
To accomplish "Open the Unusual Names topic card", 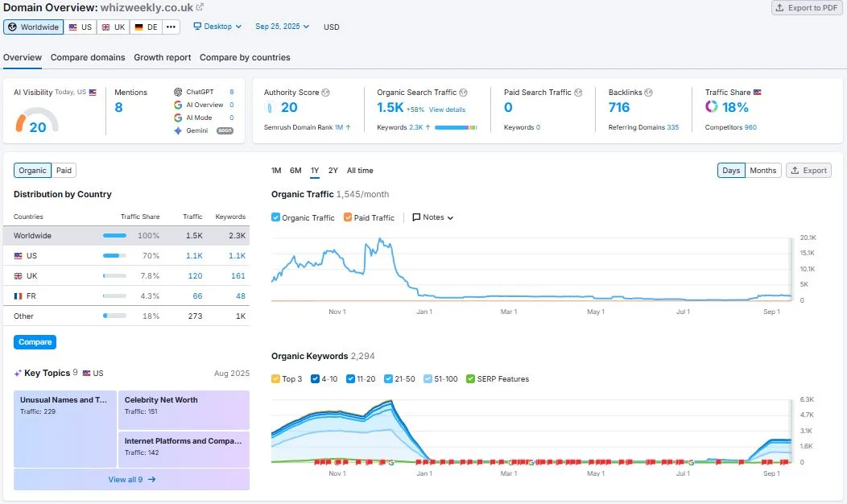I will click(x=65, y=429).
